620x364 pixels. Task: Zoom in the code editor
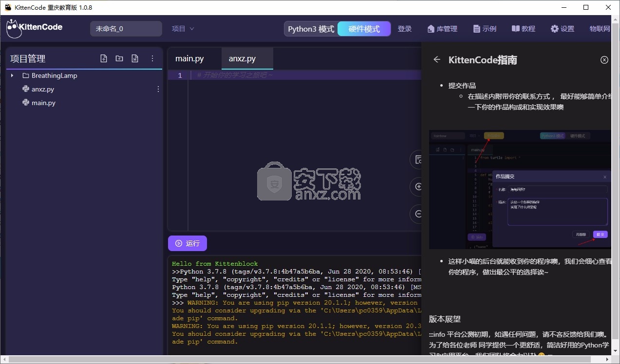(x=417, y=186)
